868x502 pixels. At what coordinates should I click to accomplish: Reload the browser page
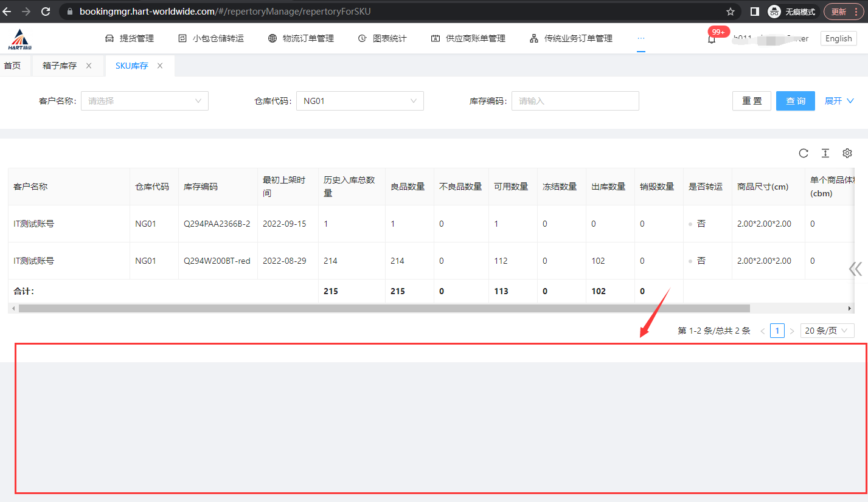[x=46, y=12]
